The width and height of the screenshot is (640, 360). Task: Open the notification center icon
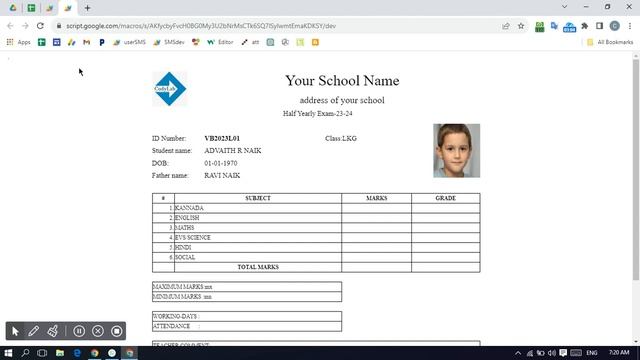coord(563,353)
